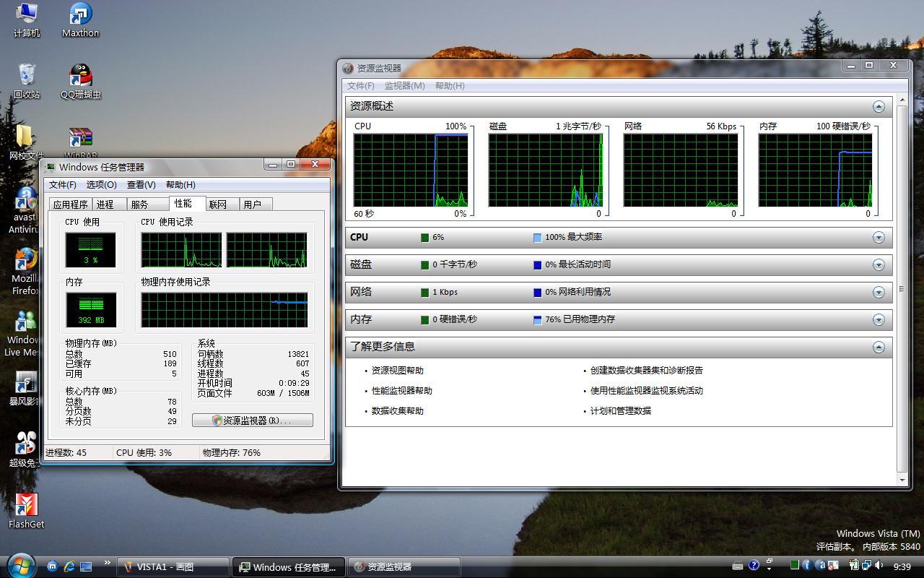Expand the 磁盘 disk section
The height and width of the screenshot is (578, 924).
[x=879, y=265]
